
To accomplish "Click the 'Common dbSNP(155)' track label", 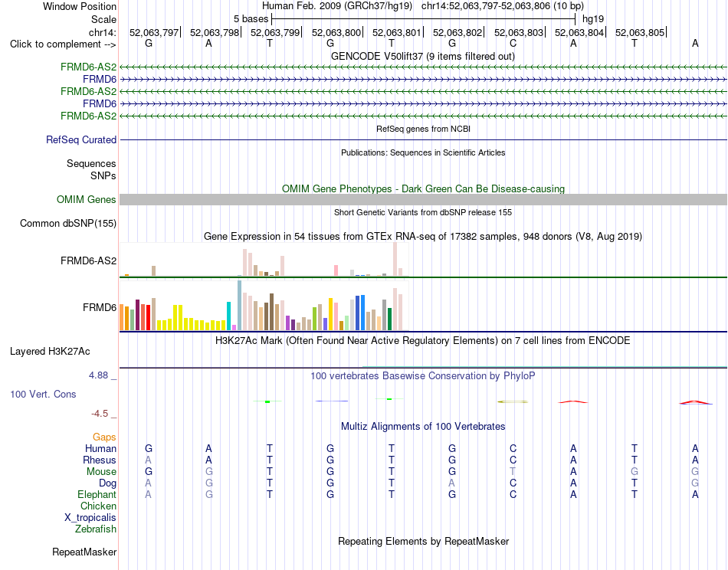I will (68, 223).
